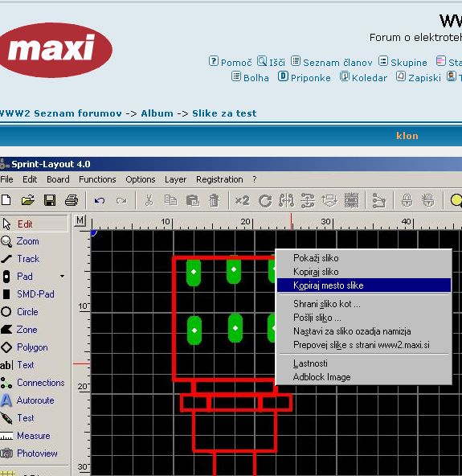462x476 pixels.
Task: Activate the Polygon tool
Action: point(24,347)
